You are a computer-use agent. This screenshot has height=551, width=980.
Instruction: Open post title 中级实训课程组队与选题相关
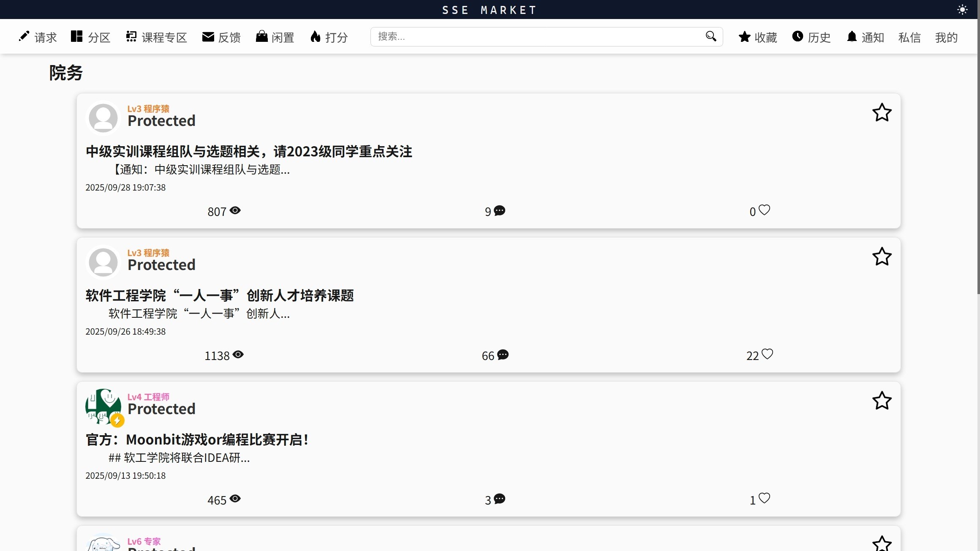click(249, 151)
